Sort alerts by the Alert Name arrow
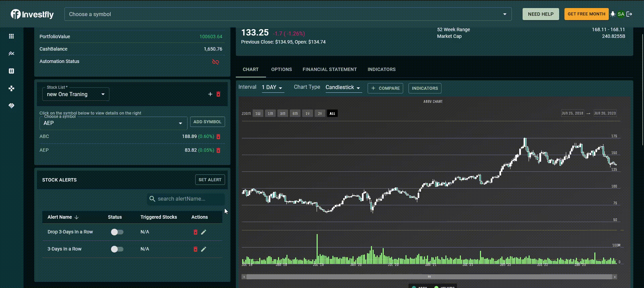Screen dimensions: 644x288 pyautogui.click(x=76, y=217)
